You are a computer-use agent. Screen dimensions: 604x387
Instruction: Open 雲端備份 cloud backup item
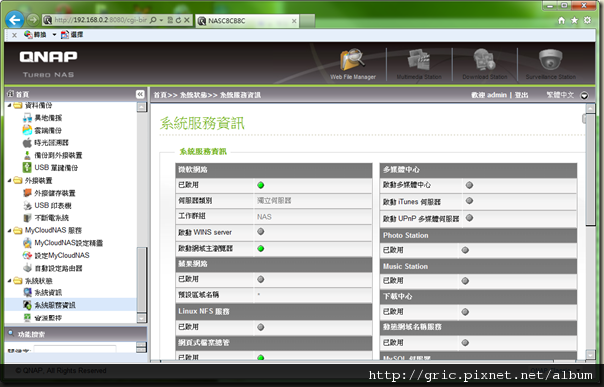click(x=42, y=130)
